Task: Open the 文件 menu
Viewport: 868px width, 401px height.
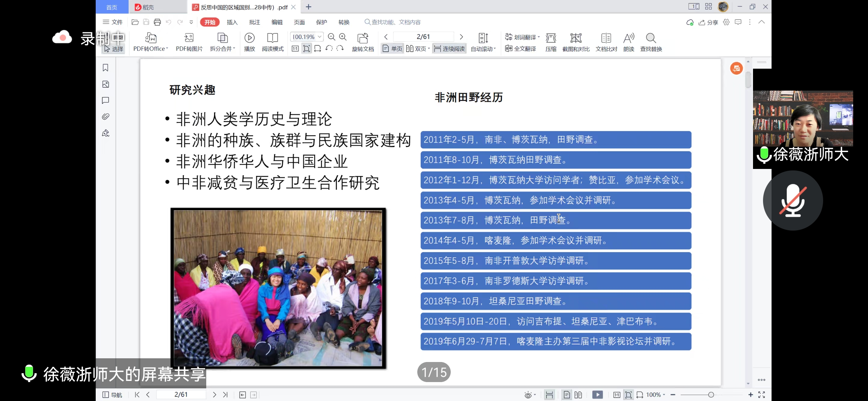Action: point(112,22)
